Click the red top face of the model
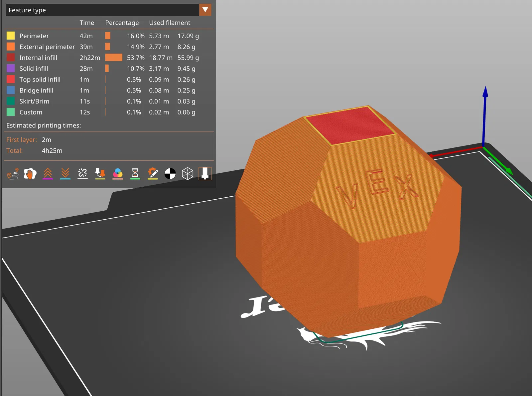Image resolution: width=532 pixels, height=396 pixels. (x=350, y=125)
